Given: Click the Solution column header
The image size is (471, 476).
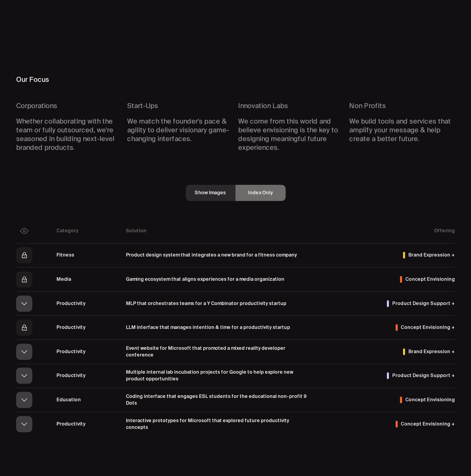Looking at the screenshot, I should pyautogui.click(x=136, y=231).
